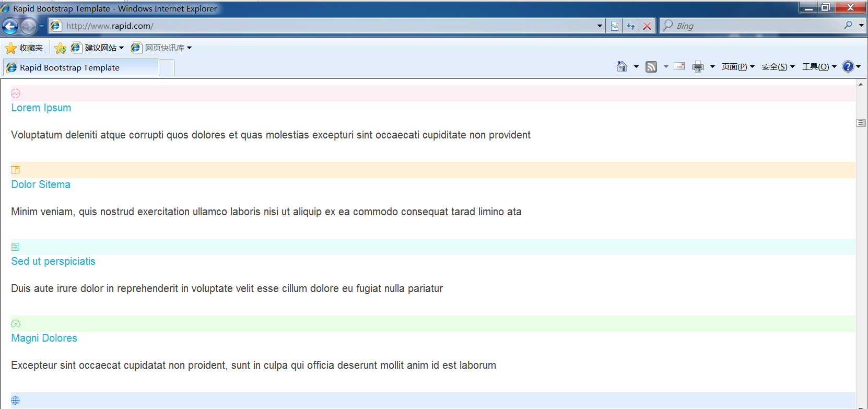
Task: Toggle Compatibility View icon in address bar
Action: (x=615, y=26)
